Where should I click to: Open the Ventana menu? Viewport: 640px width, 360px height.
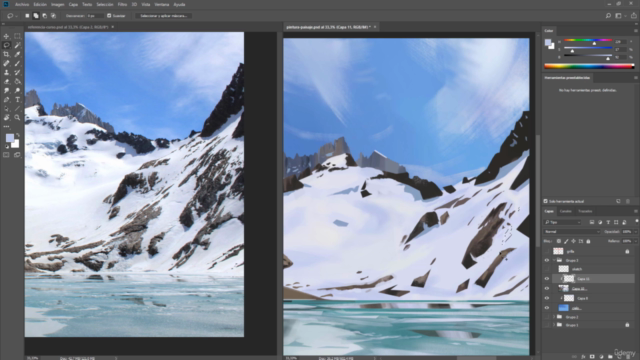pyautogui.click(x=162, y=4)
